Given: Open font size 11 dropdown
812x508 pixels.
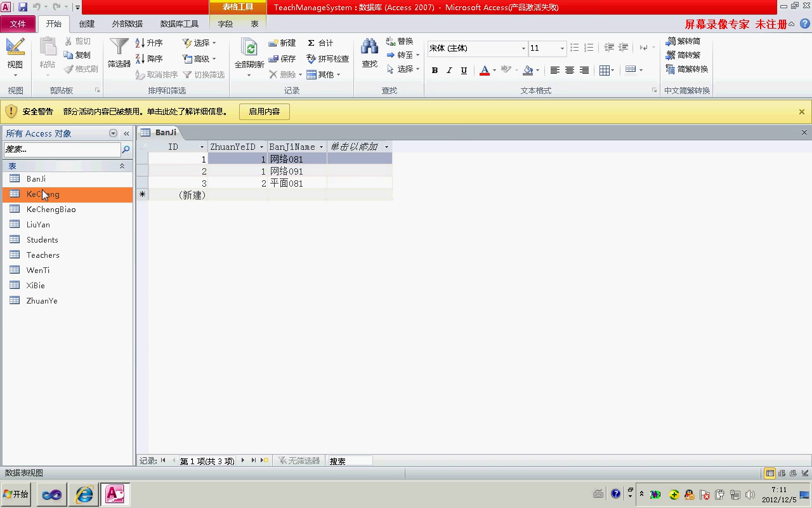Looking at the screenshot, I should click(562, 48).
